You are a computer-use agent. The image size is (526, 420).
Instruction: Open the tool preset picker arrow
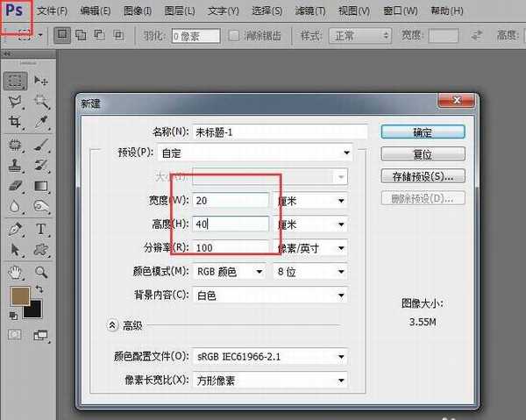point(40,35)
